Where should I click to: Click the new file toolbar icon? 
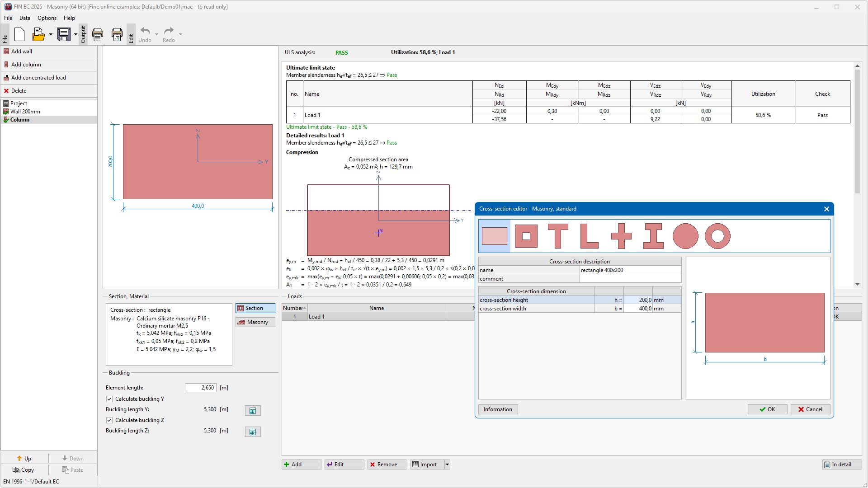click(19, 34)
